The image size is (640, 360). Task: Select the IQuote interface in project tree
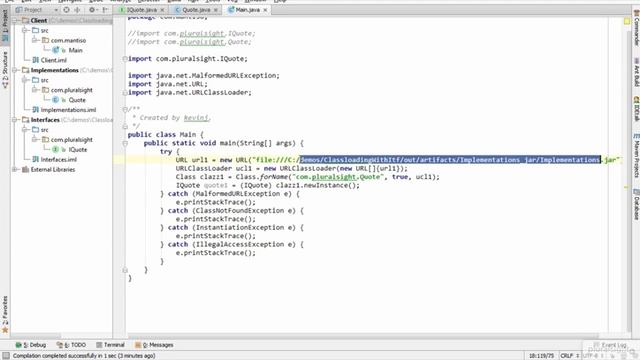(78, 150)
